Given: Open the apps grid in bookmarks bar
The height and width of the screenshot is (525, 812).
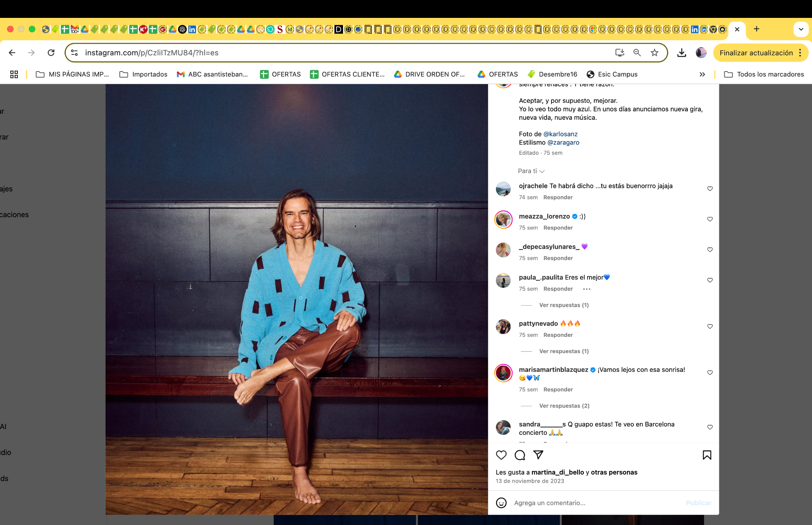Looking at the screenshot, I should click(14, 74).
